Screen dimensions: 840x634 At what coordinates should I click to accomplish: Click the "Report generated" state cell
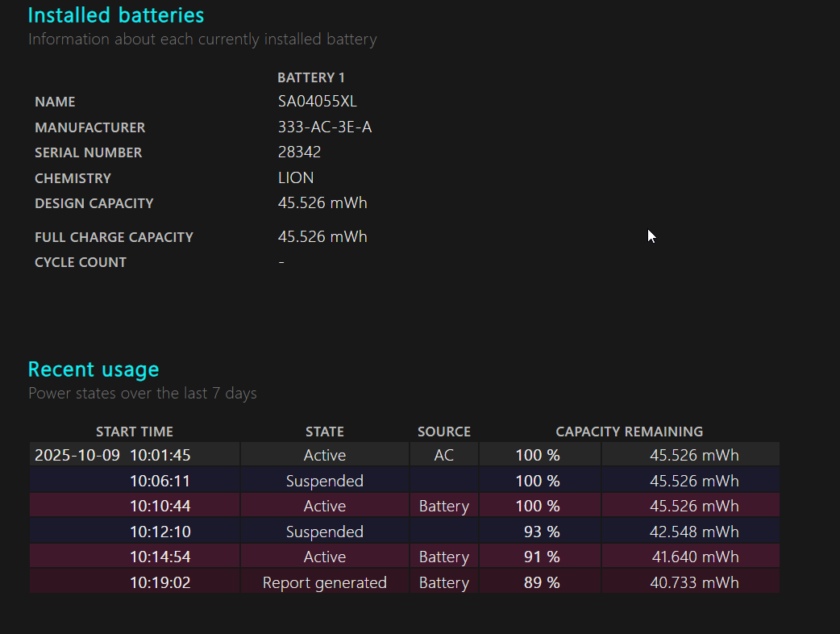pos(324,582)
